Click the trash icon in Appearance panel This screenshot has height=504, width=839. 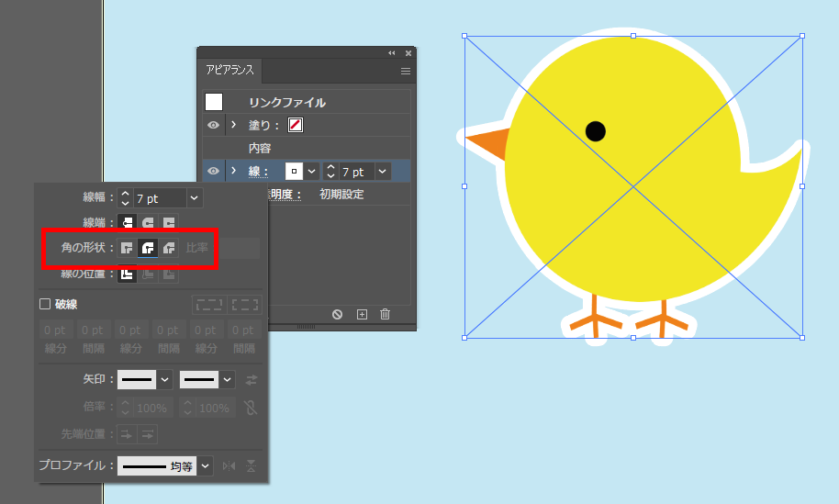pos(385,314)
